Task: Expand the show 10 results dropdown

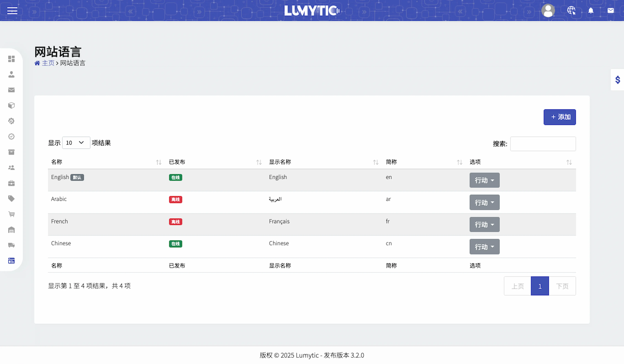Action: (x=76, y=143)
